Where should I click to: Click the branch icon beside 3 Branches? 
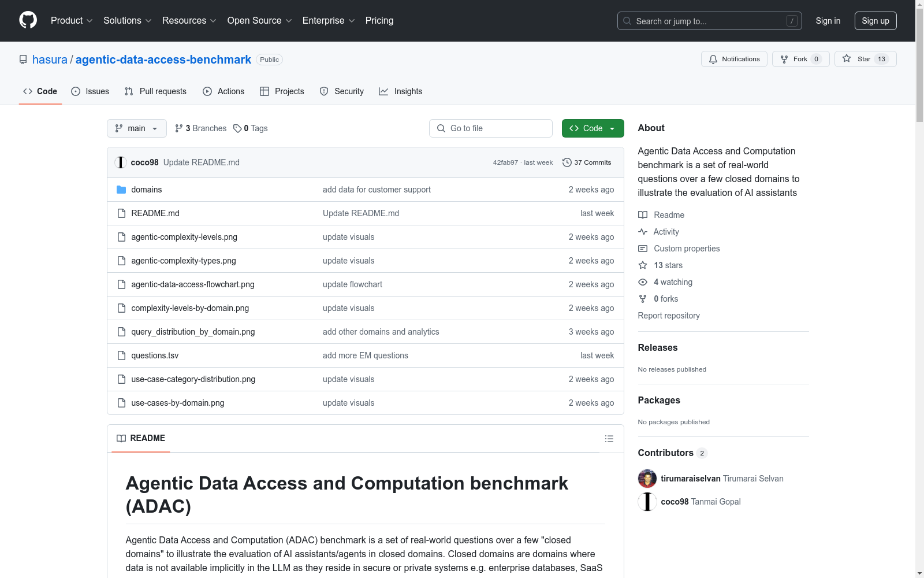point(179,128)
